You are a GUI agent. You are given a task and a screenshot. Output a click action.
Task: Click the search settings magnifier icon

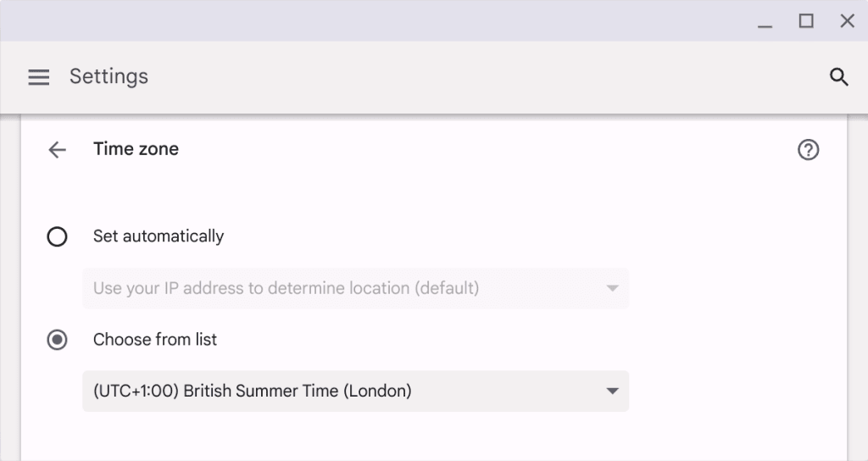click(x=838, y=77)
